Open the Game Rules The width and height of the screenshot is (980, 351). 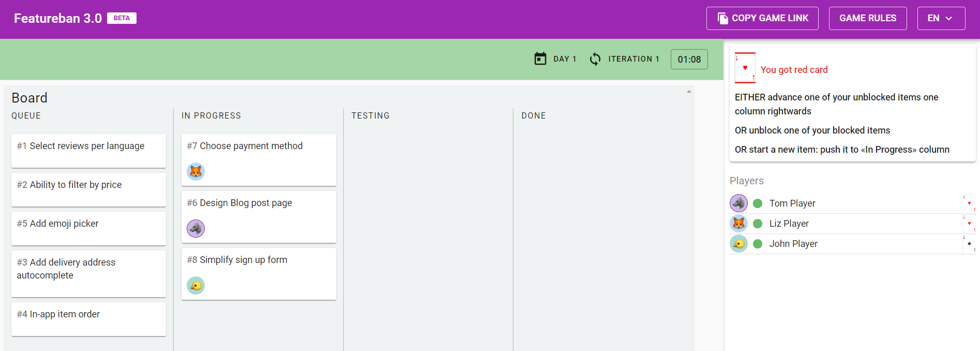pyautogui.click(x=868, y=18)
